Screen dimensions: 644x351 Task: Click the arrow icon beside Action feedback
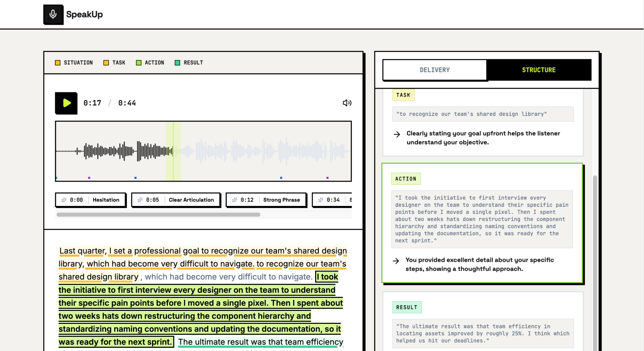tap(396, 261)
